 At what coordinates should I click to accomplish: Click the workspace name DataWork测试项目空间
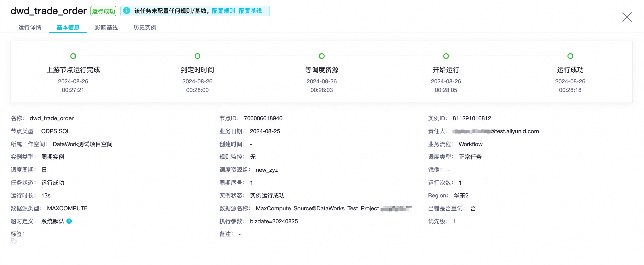pos(83,144)
